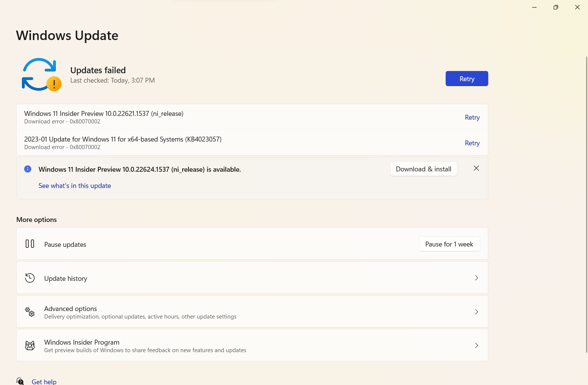Viewport: 588px width, 385px height.
Task: Click the vertical scrollbar on the right
Action: (586, 204)
